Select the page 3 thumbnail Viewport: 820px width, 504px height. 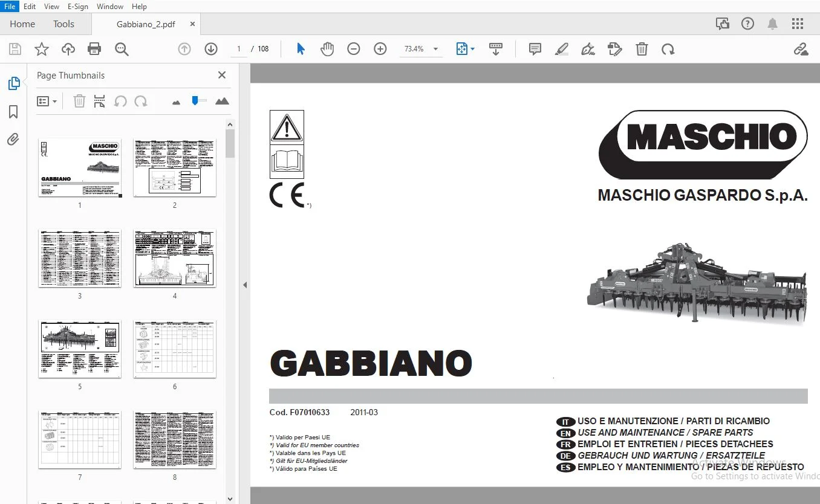pyautogui.click(x=80, y=258)
